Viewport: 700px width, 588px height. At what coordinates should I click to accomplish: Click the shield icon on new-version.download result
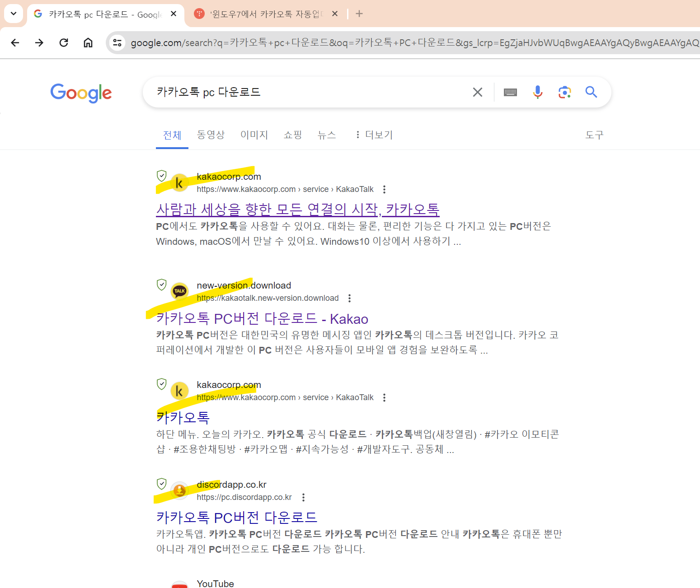[x=162, y=285]
